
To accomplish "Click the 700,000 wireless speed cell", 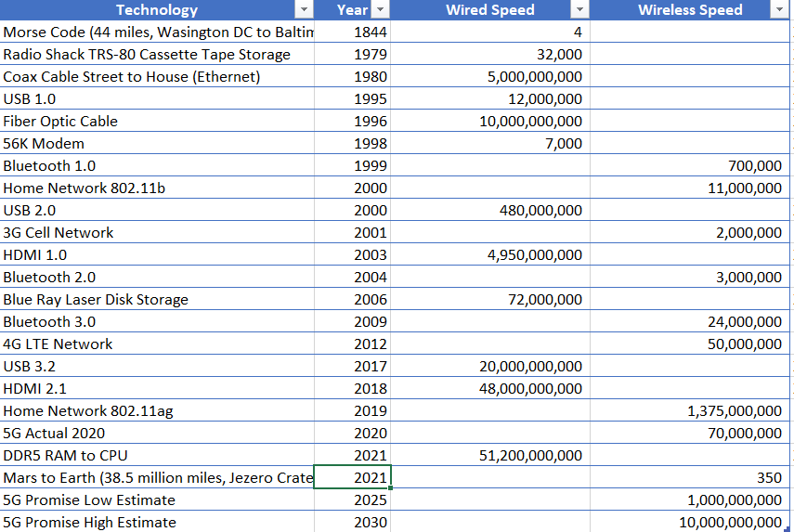I will pos(690,165).
